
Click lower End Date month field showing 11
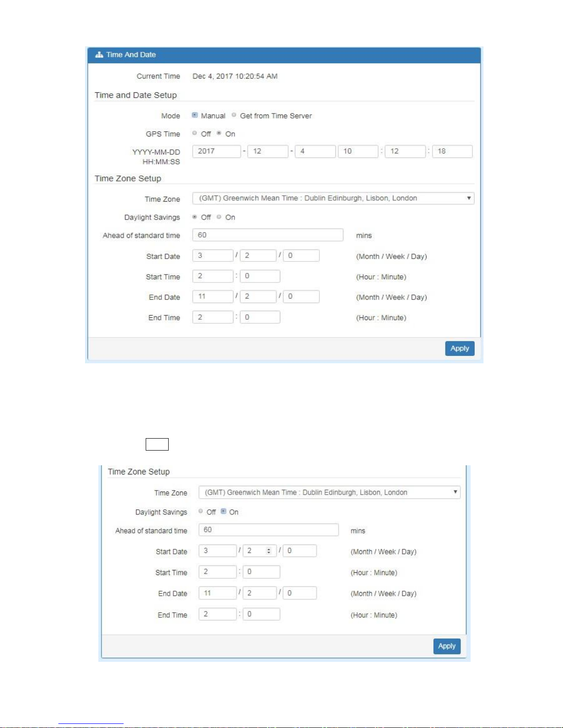point(218,593)
